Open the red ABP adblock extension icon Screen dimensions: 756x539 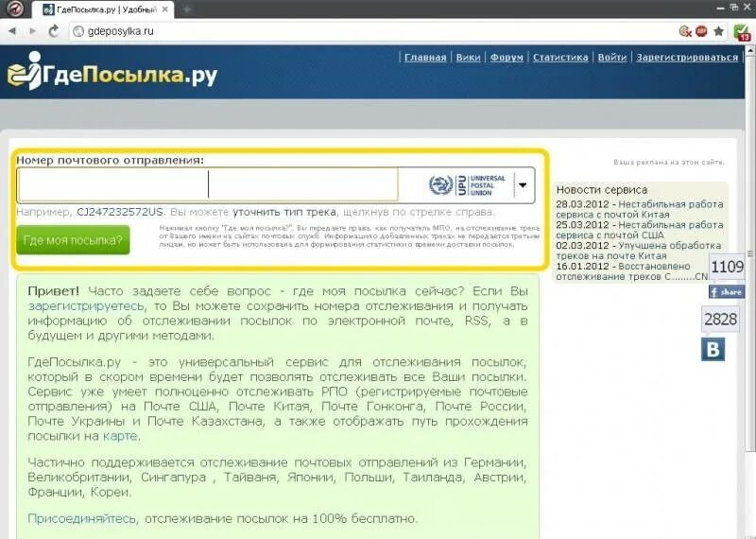tap(701, 31)
